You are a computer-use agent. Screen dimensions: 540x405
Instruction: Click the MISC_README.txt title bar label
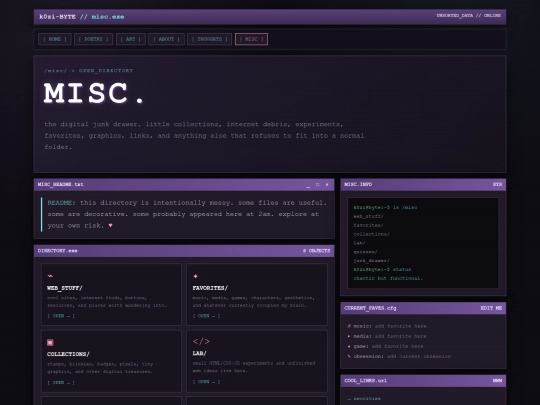tap(61, 185)
